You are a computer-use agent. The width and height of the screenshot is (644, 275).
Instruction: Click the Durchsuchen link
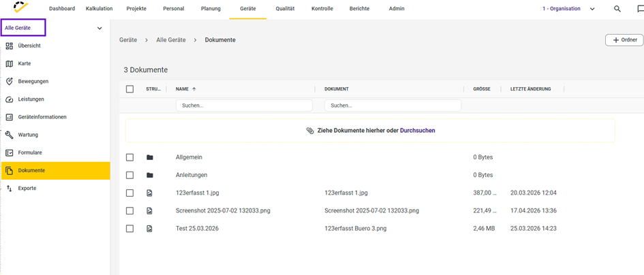(417, 131)
